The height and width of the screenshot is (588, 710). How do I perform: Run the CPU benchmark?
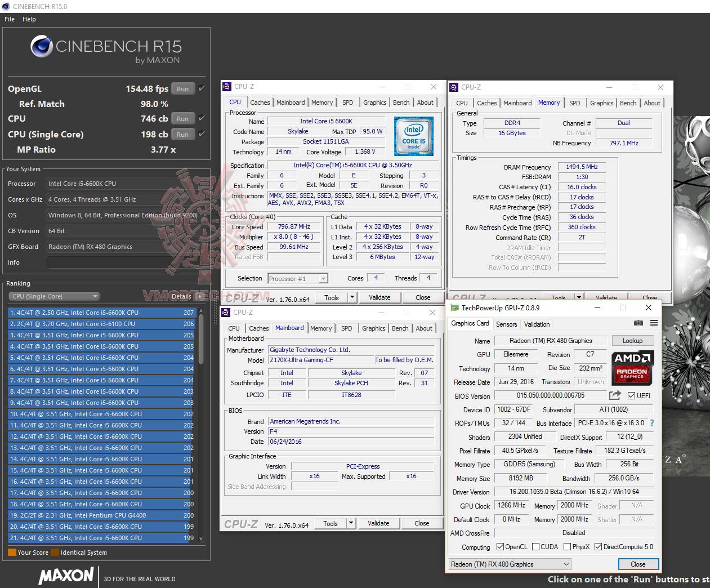coord(183,118)
